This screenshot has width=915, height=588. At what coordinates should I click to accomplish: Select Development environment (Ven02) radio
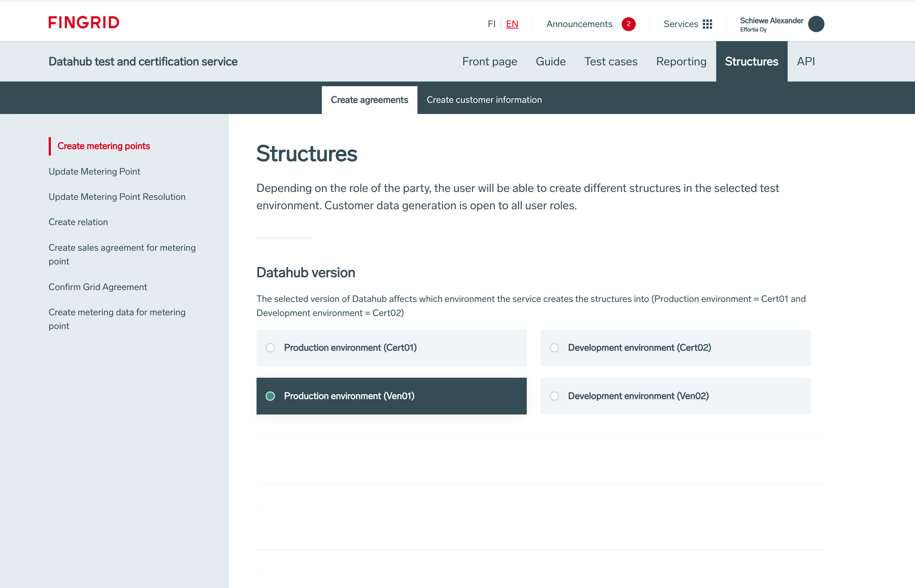tap(555, 396)
